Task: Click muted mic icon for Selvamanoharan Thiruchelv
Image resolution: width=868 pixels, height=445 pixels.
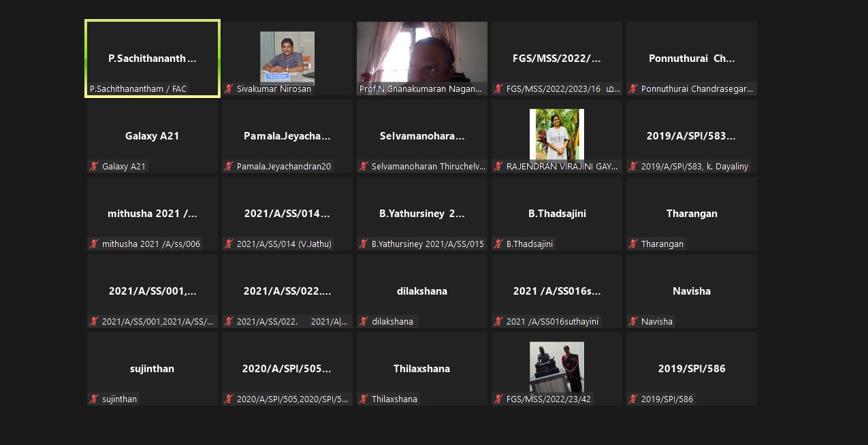Action: [x=364, y=167]
